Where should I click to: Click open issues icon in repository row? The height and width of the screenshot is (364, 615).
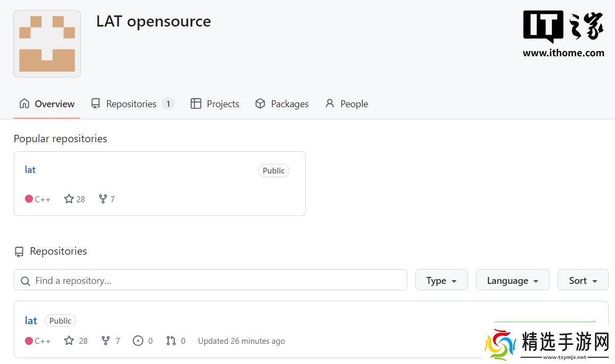click(x=138, y=341)
